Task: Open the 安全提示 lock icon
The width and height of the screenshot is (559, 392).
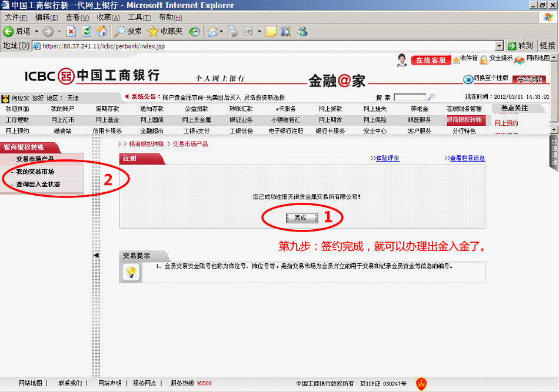Action: (484, 60)
